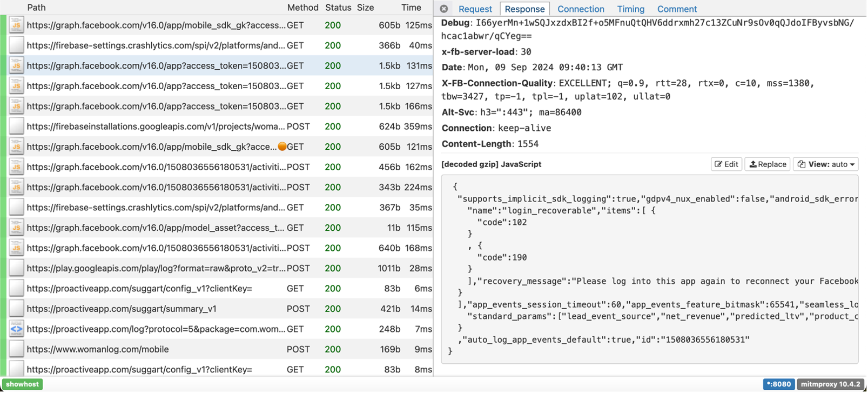Click the Replace button
The height and width of the screenshot is (393, 868).
(768, 164)
